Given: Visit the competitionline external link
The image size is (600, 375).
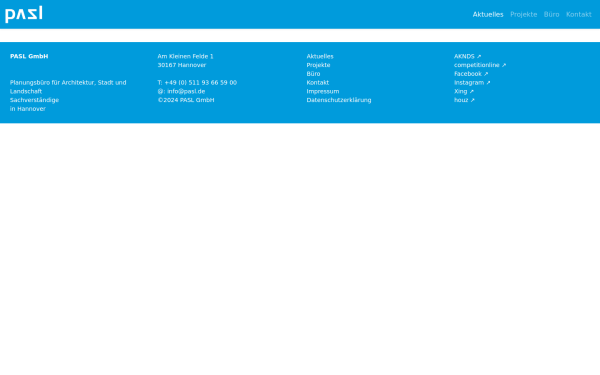Looking at the screenshot, I should tap(480, 65).
